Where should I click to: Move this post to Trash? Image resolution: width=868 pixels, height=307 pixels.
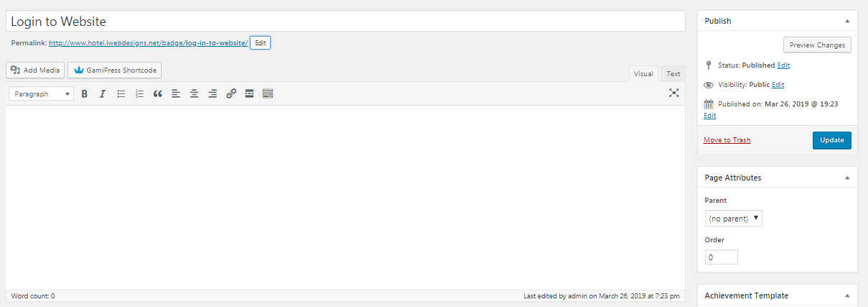727,140
